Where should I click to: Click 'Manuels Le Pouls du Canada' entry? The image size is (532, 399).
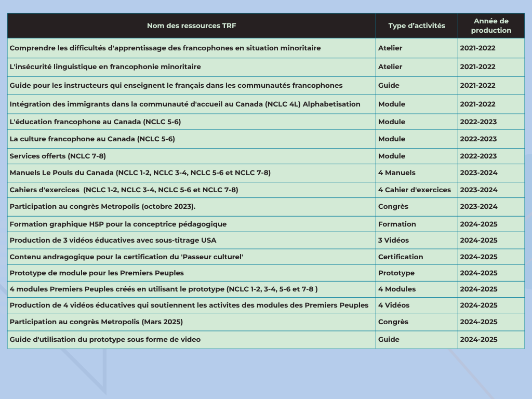(140, 172)
